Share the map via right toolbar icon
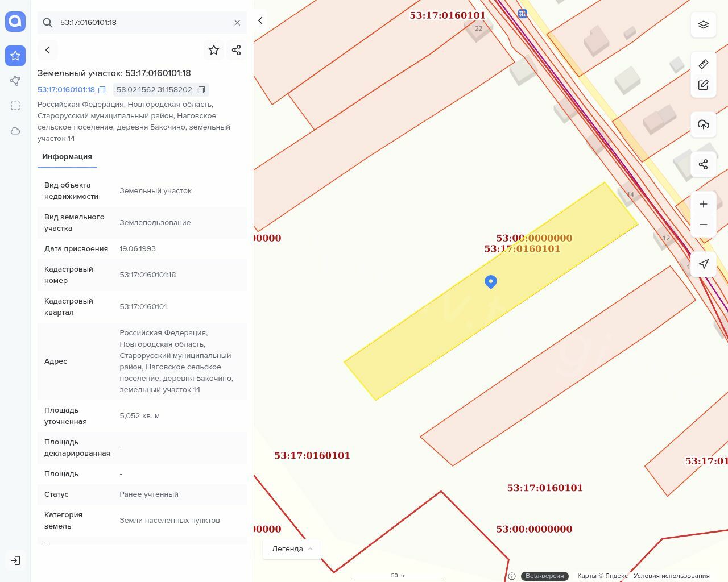Screen dimensions: 728x582 pos(704,164)
